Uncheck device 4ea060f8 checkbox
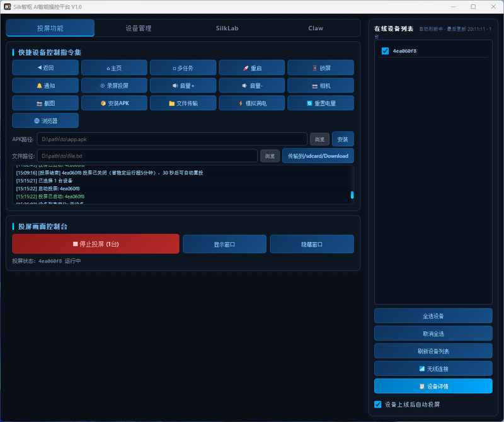 point(385,51)
